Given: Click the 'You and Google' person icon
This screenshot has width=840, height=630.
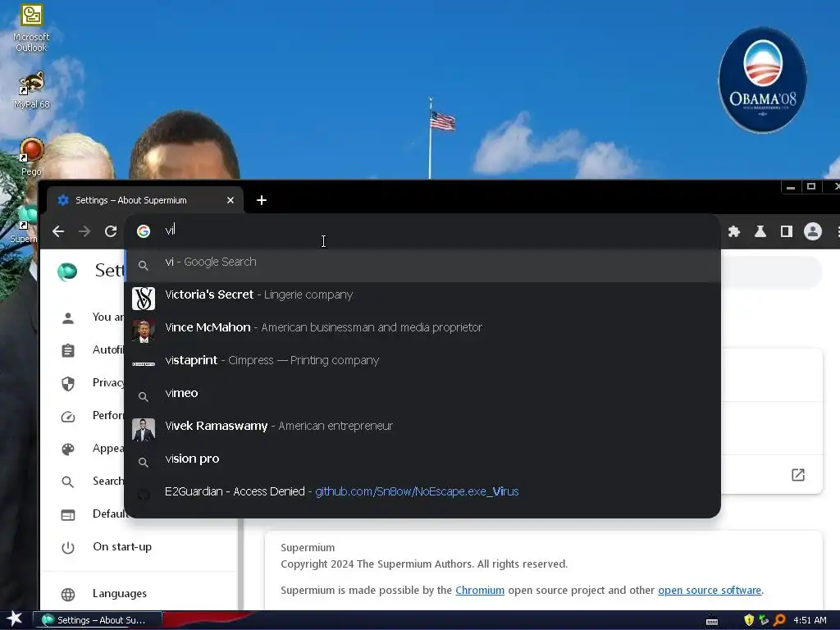Looking at the screenshot, I should (x=68, y=318).
